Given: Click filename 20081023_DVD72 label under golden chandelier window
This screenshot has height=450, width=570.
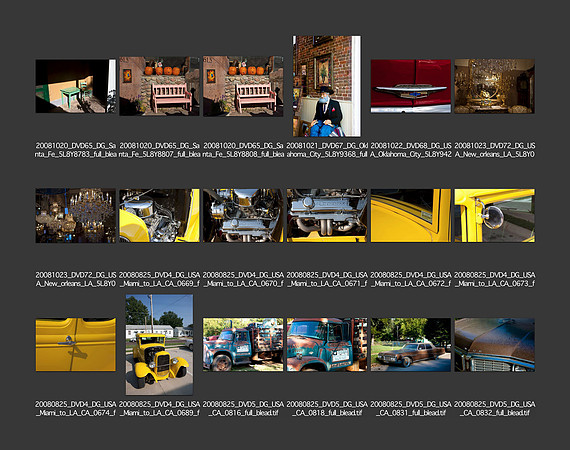Looking at the screenshot, I should 494,150.
